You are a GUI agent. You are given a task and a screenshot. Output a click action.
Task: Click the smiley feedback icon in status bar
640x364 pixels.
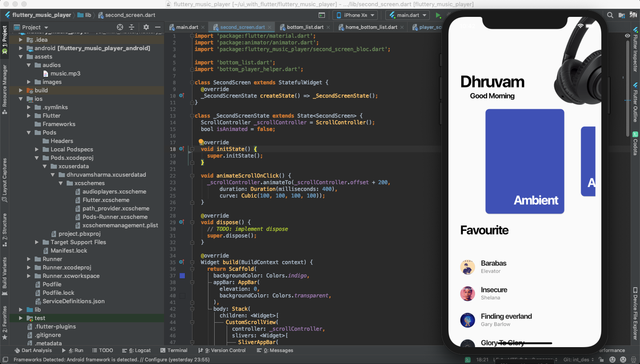[612, 360]
